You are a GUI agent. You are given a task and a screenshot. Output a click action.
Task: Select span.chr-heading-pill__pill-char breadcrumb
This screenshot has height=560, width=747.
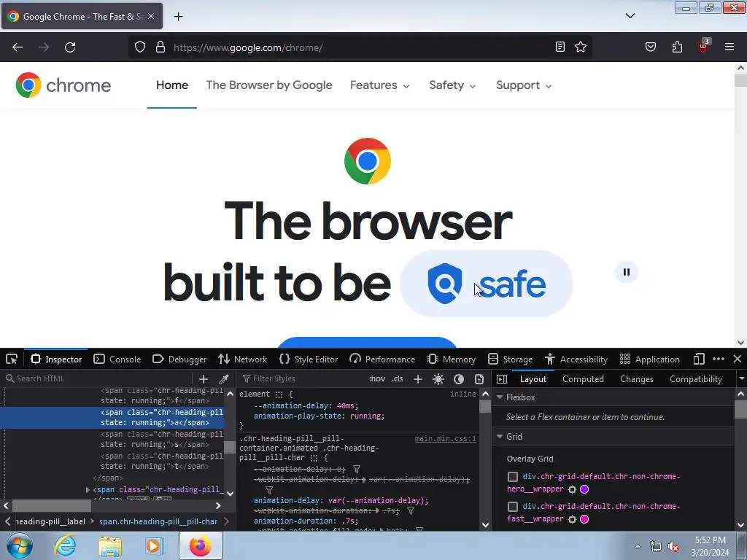click(158, 521)
